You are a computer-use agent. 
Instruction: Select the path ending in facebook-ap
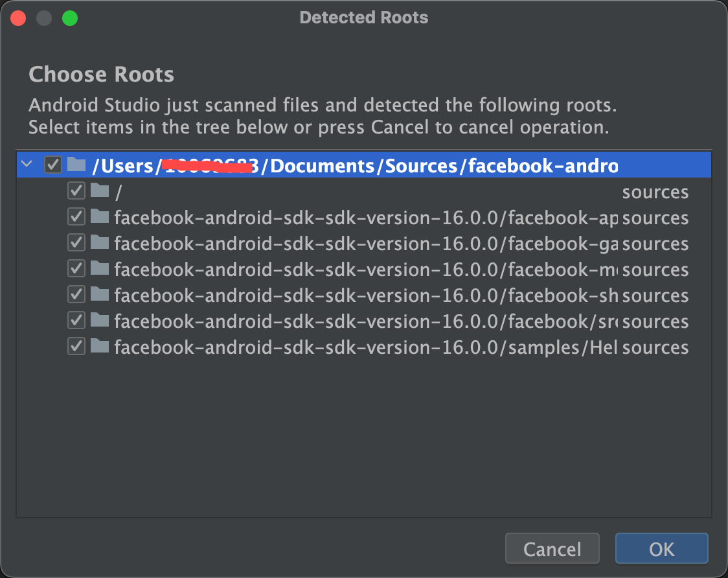(367, 218)
